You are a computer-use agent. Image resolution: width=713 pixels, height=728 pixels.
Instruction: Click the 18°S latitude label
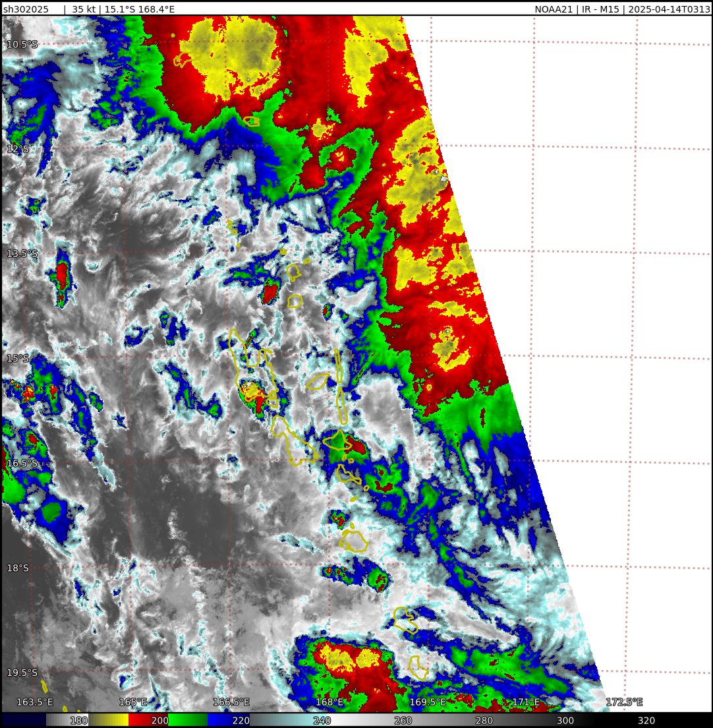18,568
